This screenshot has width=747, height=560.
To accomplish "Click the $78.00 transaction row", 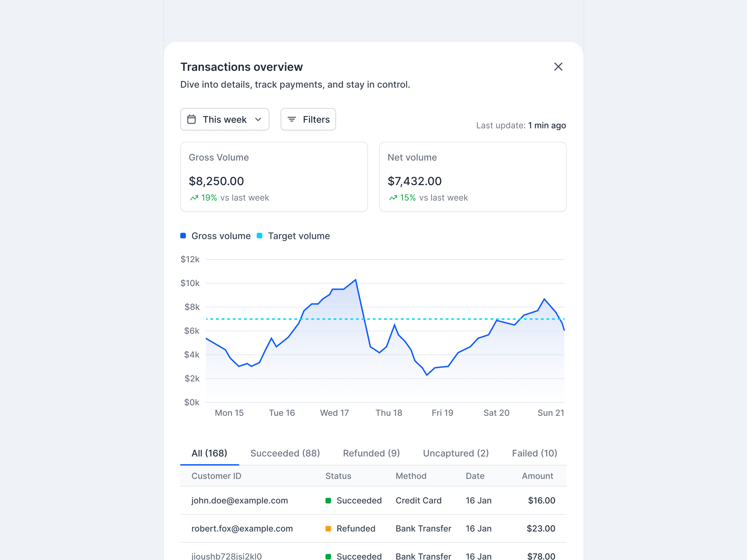I will click(541, 556).
